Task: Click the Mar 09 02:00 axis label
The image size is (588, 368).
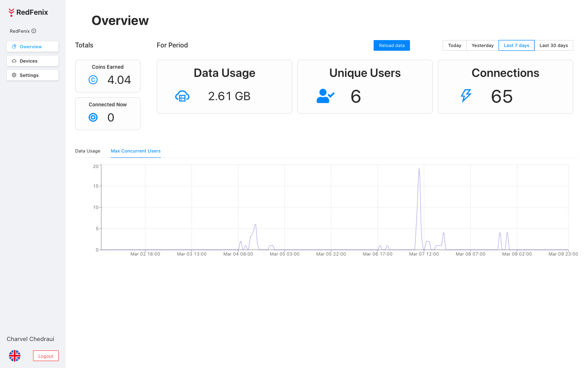Action: [517, 254]
